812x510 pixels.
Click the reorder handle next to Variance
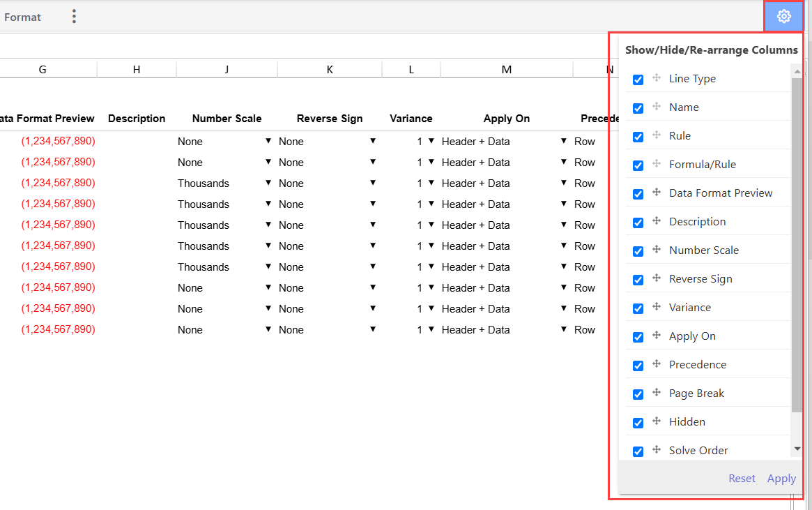click(656, 307)
